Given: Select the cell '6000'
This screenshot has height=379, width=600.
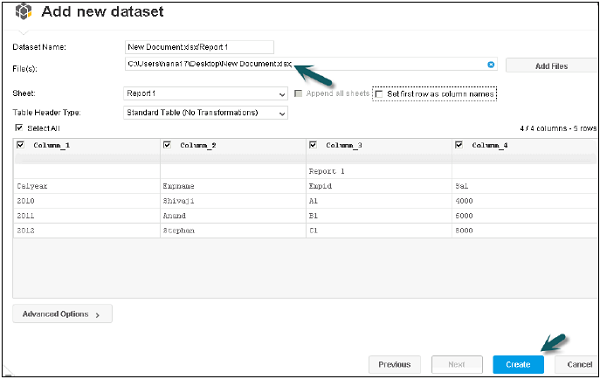Looking at the screenshot, I should [x=525, y=216].
